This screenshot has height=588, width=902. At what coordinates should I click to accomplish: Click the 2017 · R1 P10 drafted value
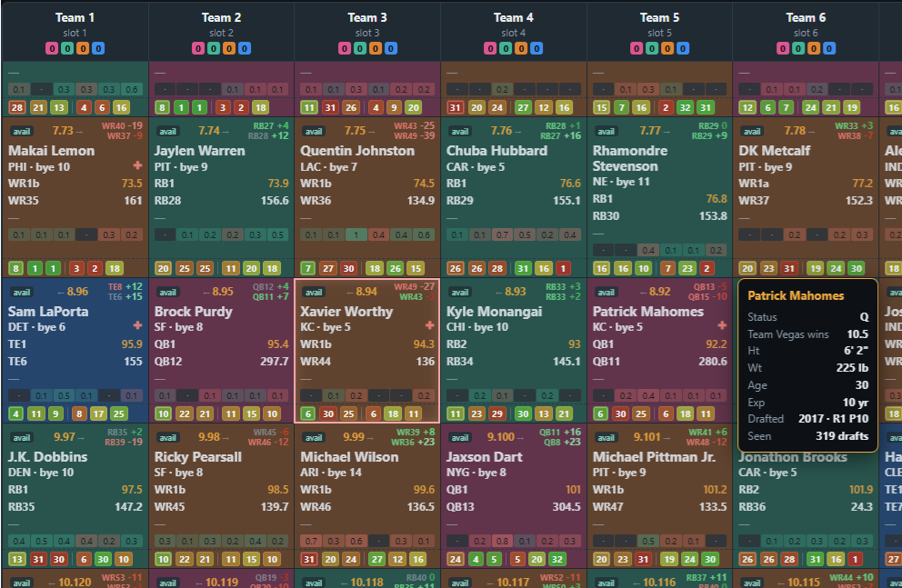click(x=833, y=418)
